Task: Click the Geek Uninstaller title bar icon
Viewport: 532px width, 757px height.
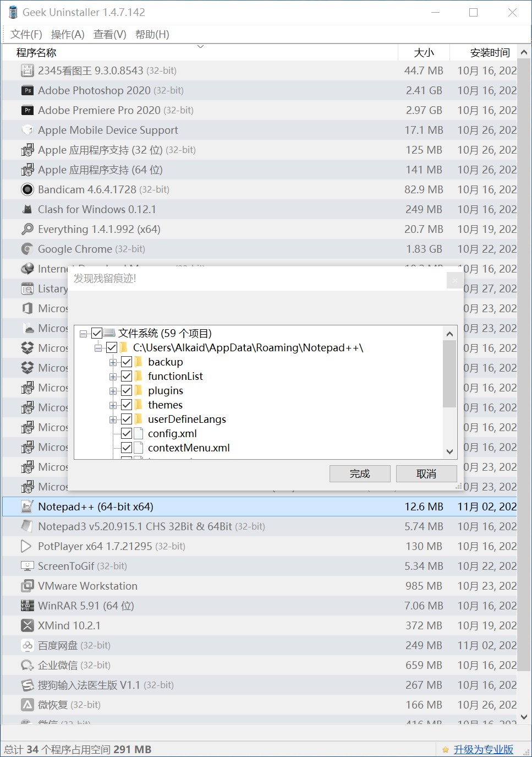Action: [13, 12]
